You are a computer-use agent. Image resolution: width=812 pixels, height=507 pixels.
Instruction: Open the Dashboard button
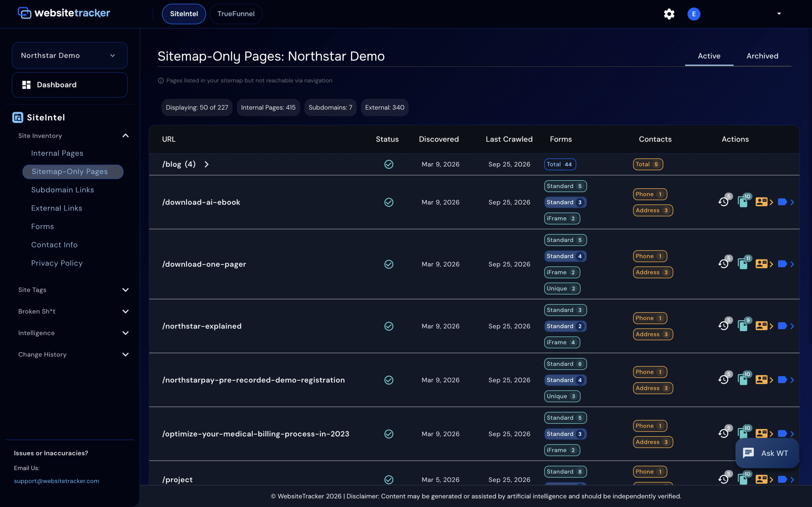tap(70, 85)
